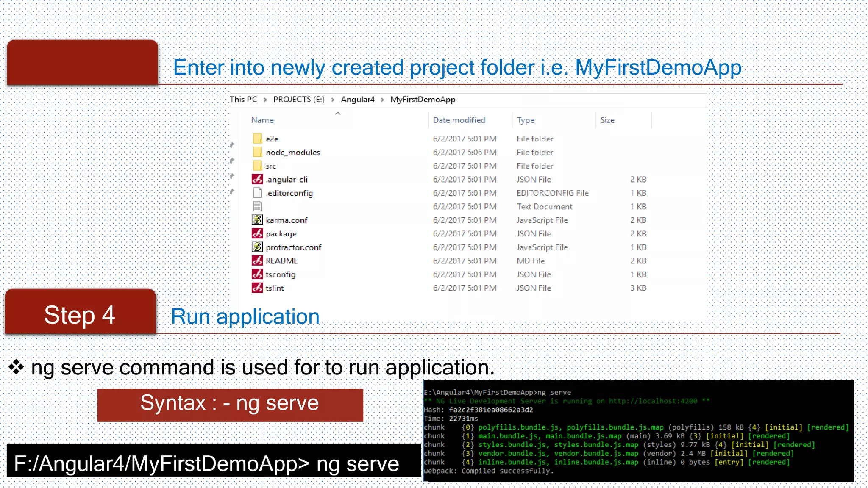Select the src folder icon

pyautogui.click(x=257, y=165)
